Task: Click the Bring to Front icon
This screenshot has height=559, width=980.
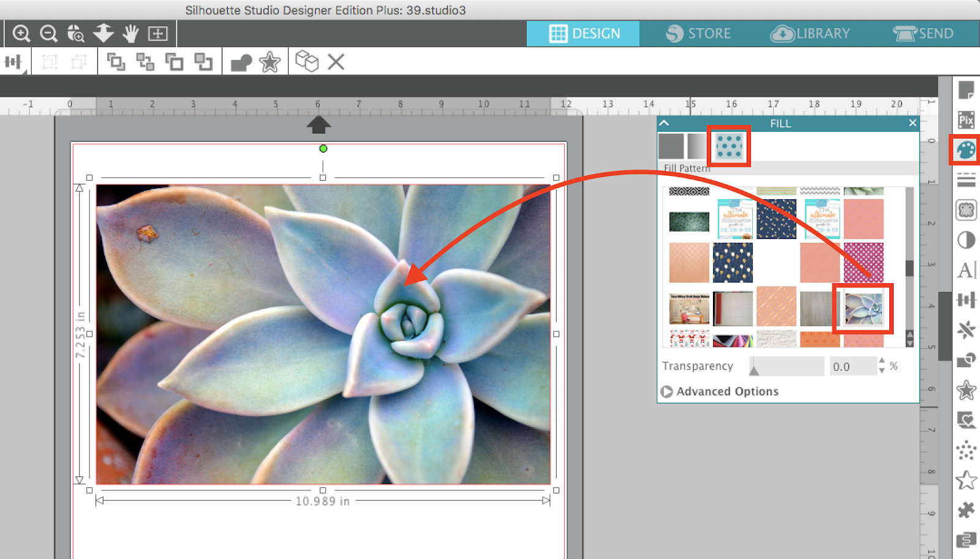Action: click(116, 62)
